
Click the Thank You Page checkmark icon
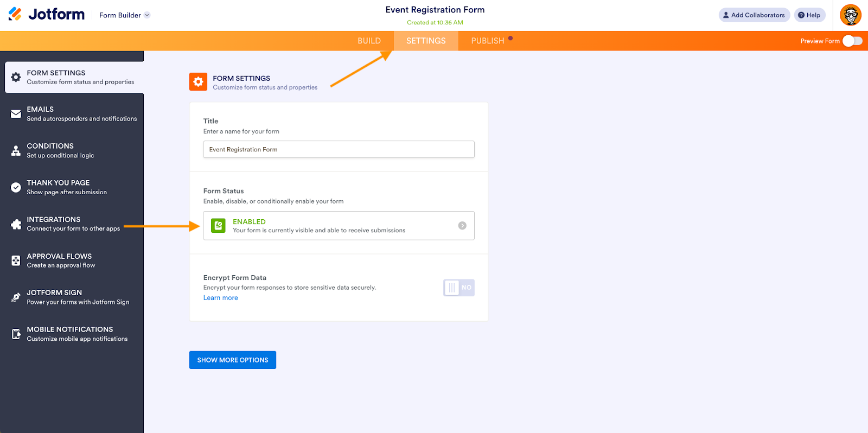16,187
